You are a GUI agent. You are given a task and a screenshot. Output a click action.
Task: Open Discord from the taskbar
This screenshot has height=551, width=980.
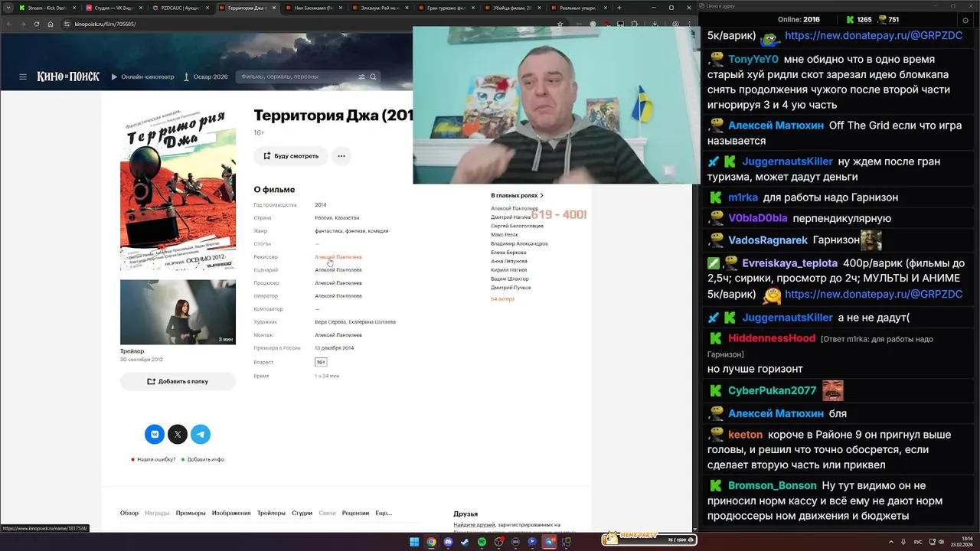click(x=448, y=542)
